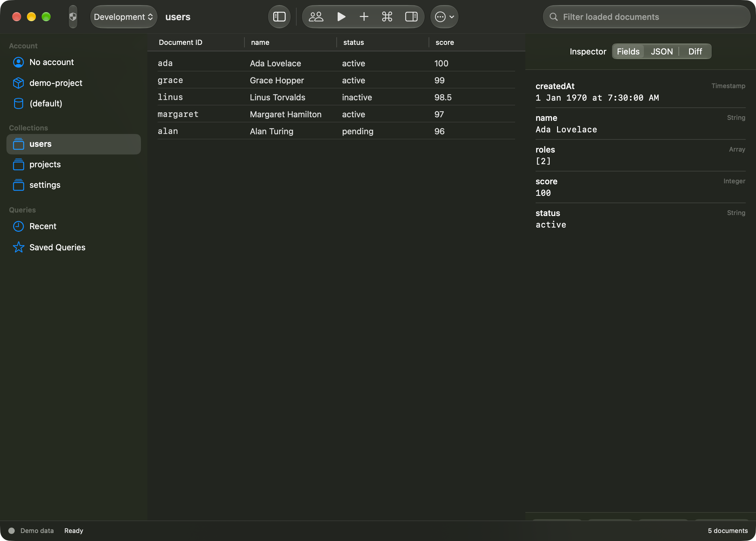Select the linus document ID

pyautogui.click(x=170, y=97)
